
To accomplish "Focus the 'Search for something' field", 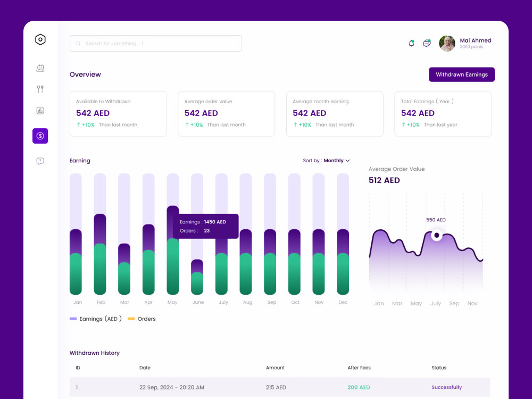I will pyautogui.click(x=156, y=44).
